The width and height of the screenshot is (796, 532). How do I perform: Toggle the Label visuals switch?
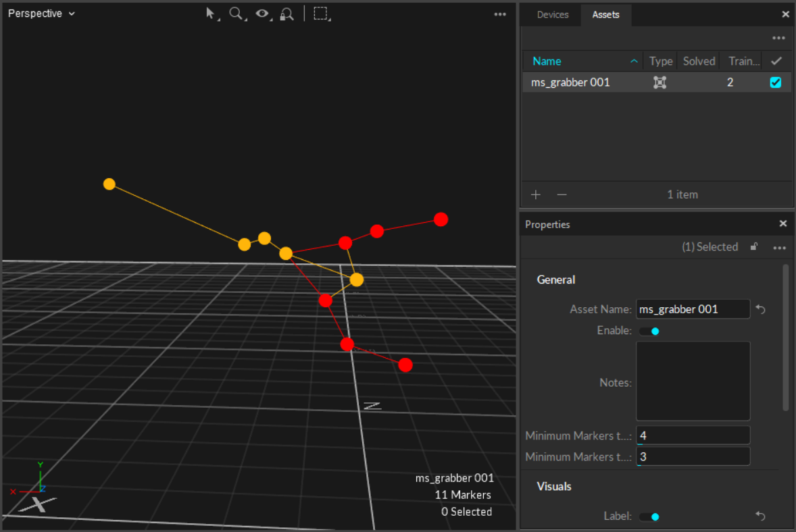(x=649, y=516)
